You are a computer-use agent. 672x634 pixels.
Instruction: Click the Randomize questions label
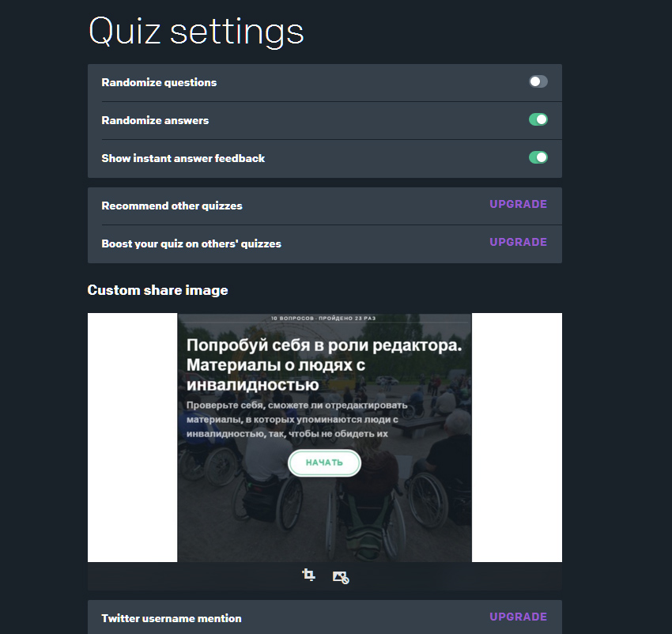(x=159, y=82)
